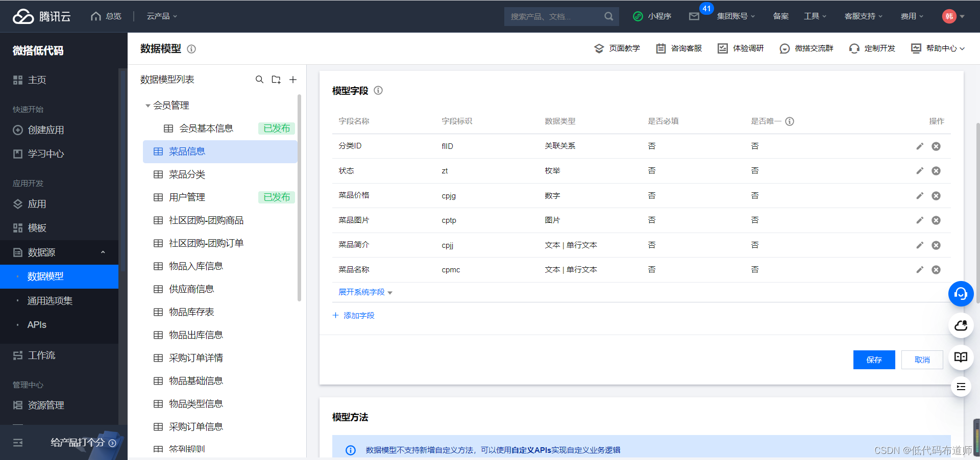Edit the 菜品名称 field
The width and height of the screenshot is (980, 460).
pos(920,270)
